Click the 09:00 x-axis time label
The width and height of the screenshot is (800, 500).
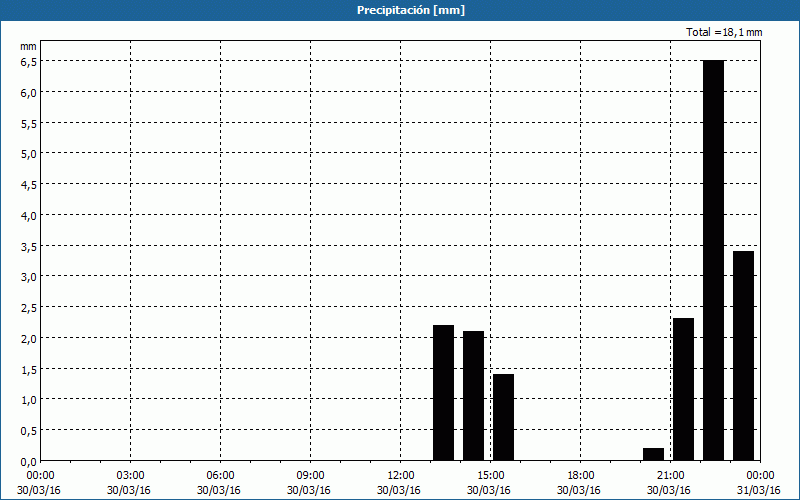tap(310, 476)
